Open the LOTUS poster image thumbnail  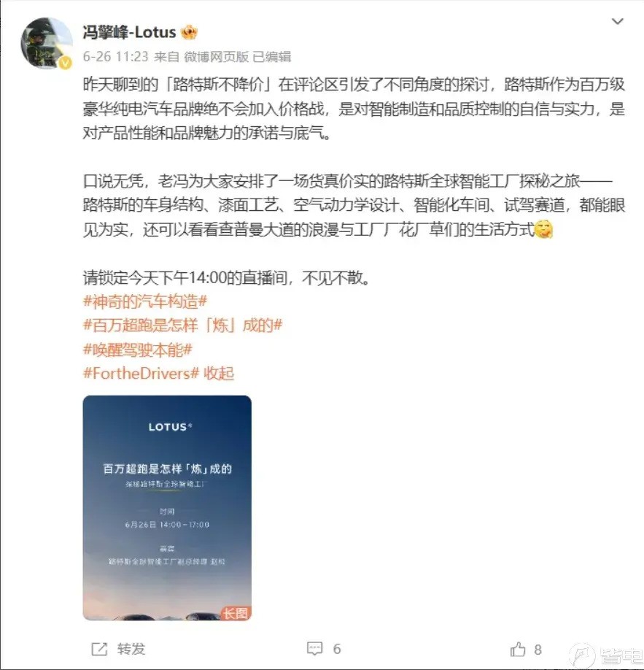click(167, 508)
